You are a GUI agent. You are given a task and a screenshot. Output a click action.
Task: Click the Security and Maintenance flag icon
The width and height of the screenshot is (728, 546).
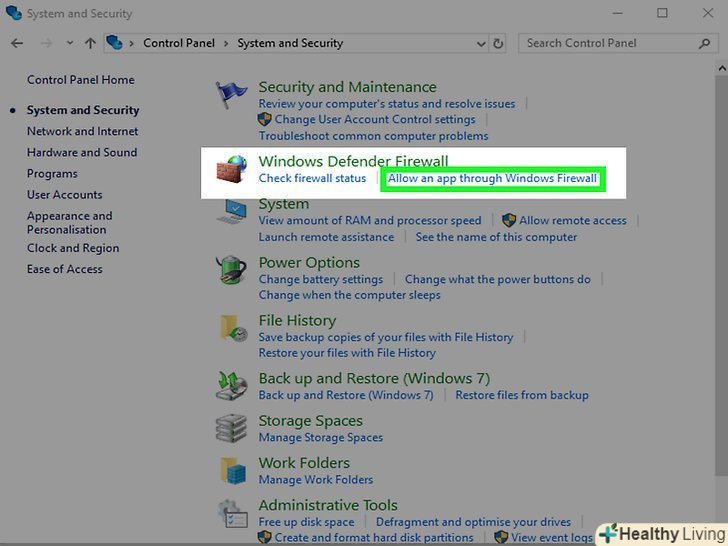[x=231, y=94]
